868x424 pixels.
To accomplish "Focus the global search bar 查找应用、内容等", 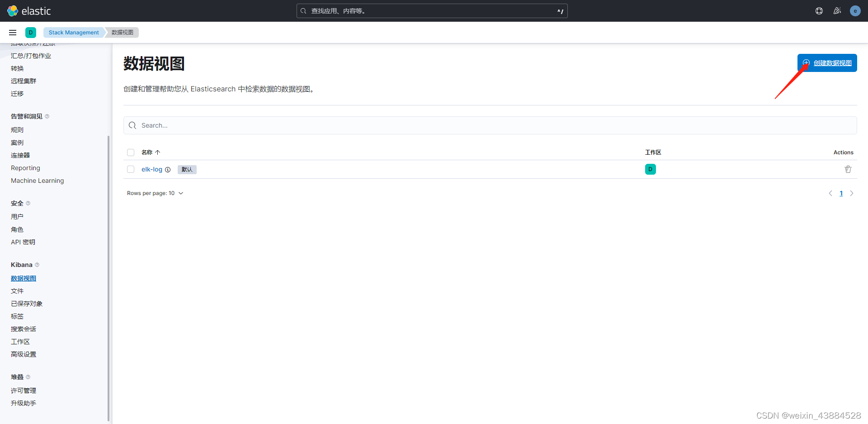I will (x=432, y=11).
